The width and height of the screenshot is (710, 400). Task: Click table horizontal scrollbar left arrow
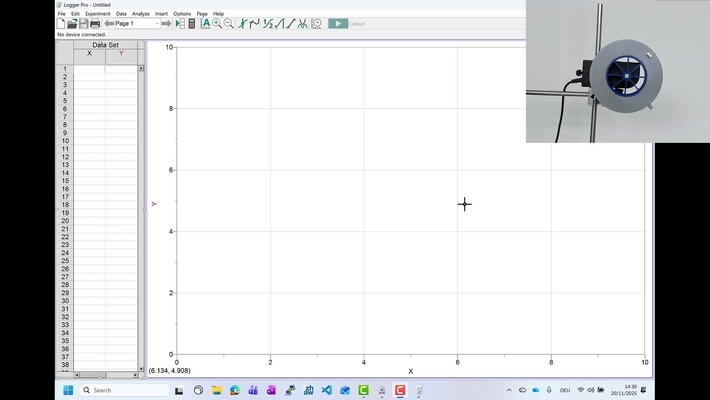pyautogui.click(x=77, y=375)
